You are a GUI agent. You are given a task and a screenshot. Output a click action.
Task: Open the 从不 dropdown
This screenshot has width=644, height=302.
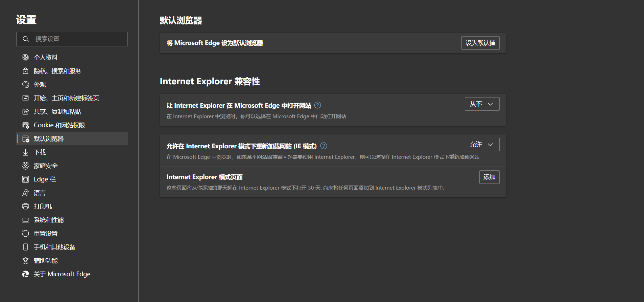click(482, 104)
